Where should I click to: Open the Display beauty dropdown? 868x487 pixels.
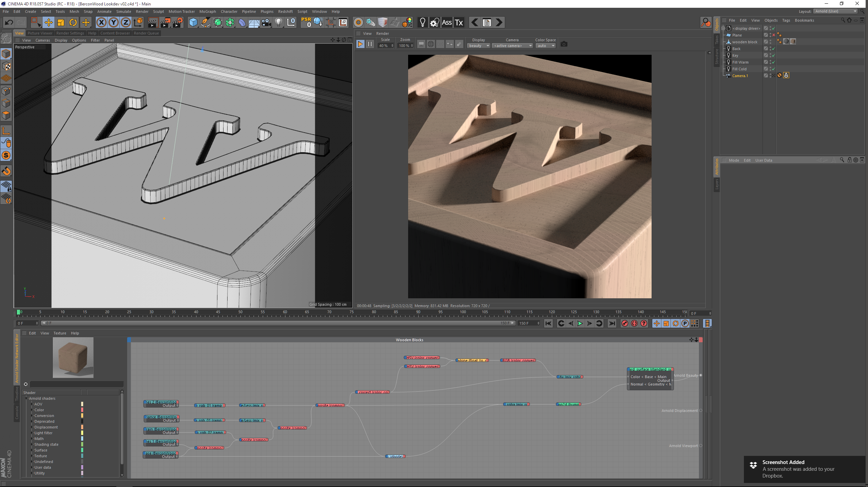478,46
